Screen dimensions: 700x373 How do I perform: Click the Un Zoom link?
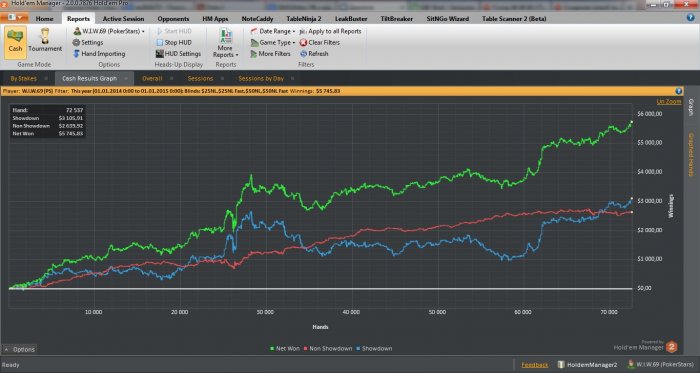click(x=669, y=102)
